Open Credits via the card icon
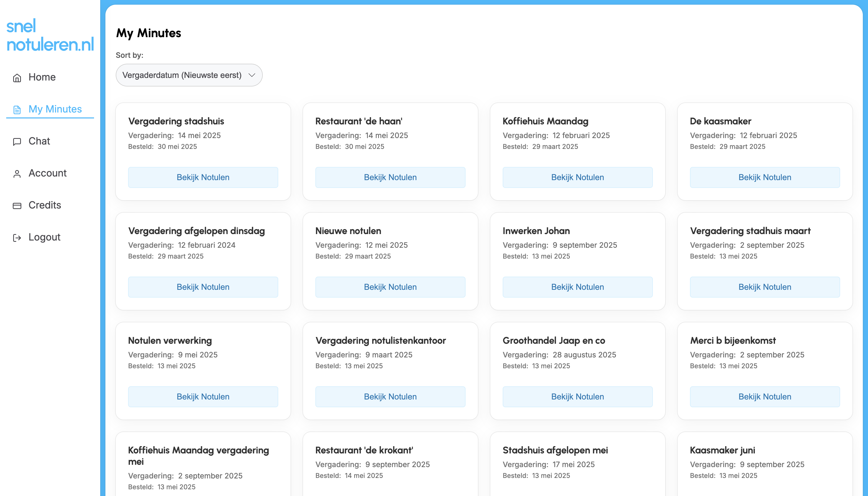Screen dimensions: 868x496 (17, 205)
